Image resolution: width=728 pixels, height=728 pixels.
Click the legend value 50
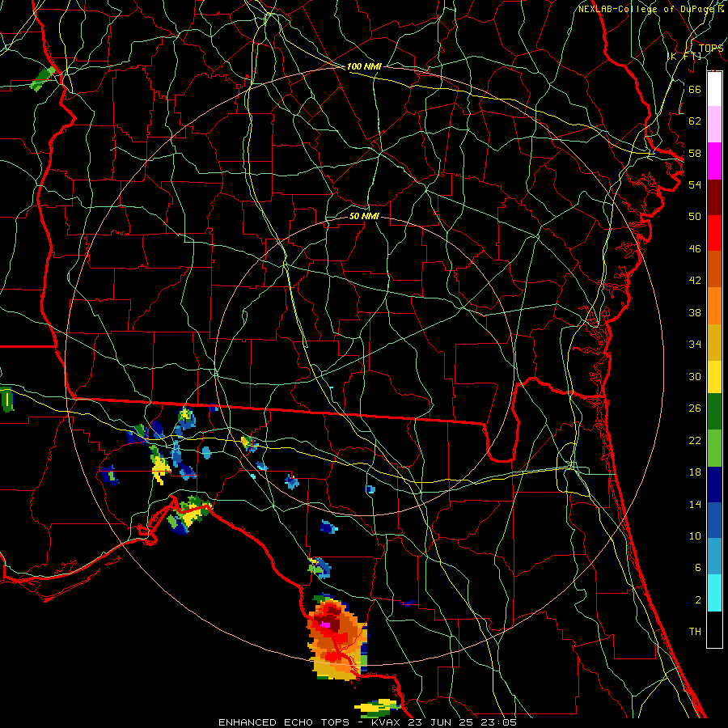tap(695, 217)
